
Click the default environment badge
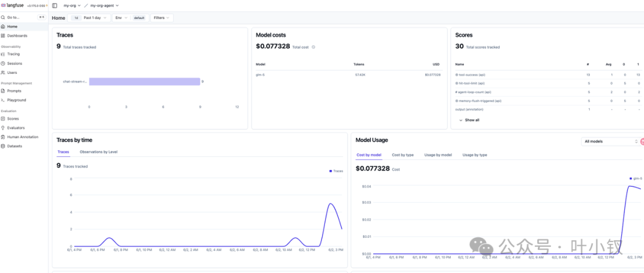(139, 18)
